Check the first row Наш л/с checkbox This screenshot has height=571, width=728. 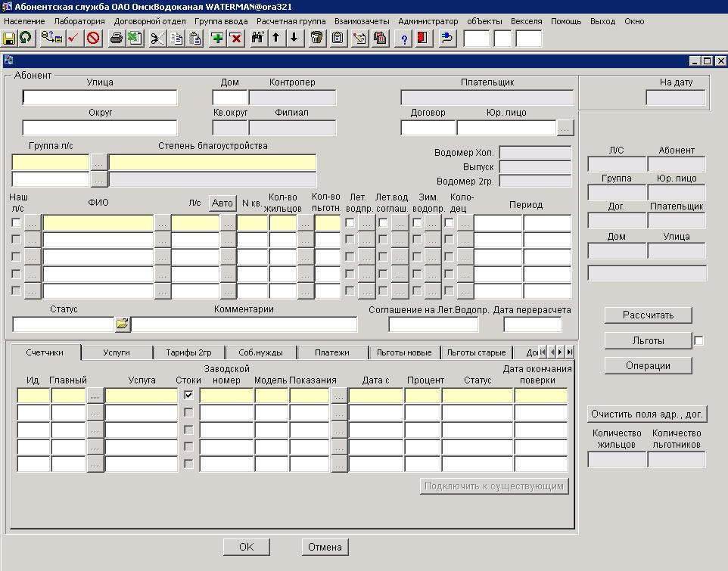click(16, 222)
